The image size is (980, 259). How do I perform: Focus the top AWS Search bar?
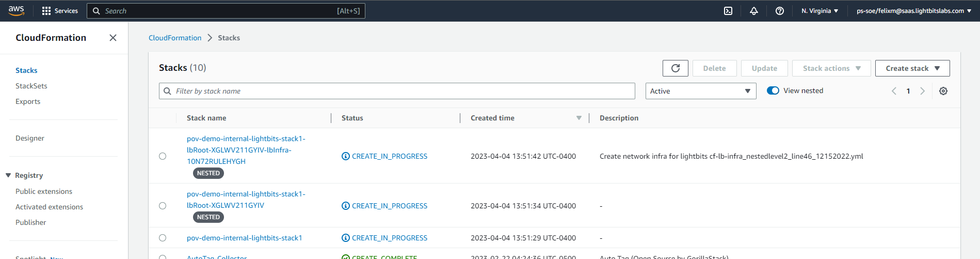(226, 11)
